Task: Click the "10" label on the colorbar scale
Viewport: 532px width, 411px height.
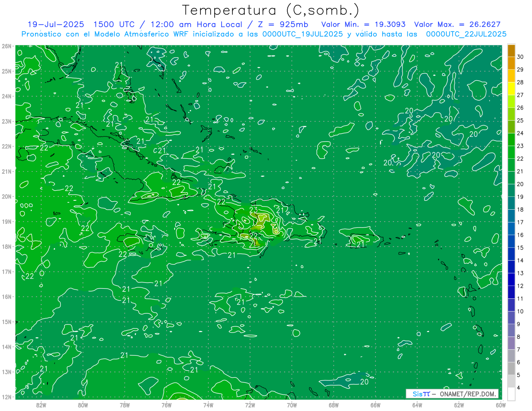Action: [x=520, y=311]
